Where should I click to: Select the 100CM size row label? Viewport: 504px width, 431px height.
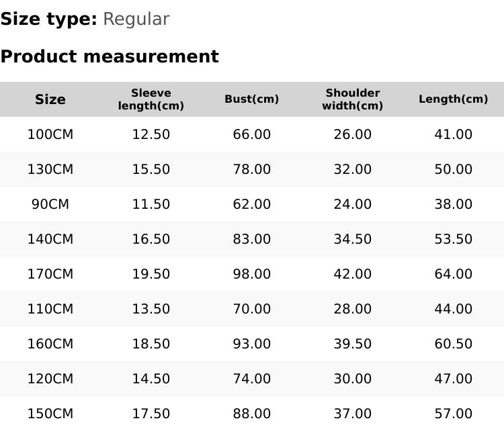[50, 134]
